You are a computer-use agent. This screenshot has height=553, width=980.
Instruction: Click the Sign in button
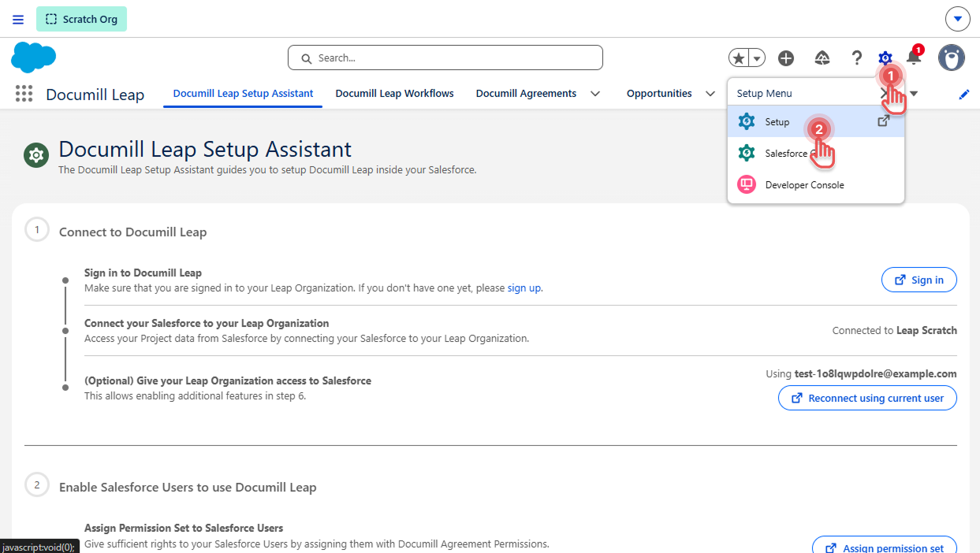pyautogui.click(x=919, y=280)
